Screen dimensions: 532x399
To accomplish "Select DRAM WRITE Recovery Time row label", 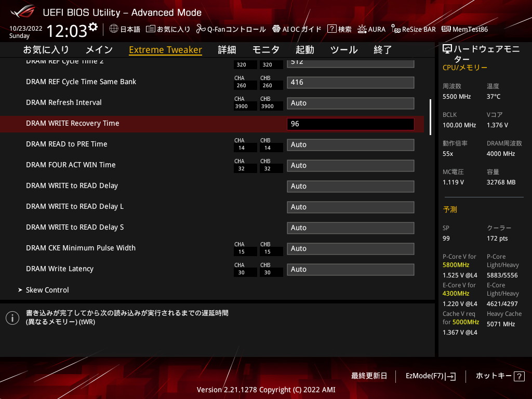I will pyautogui.click(x=73, y=124).
